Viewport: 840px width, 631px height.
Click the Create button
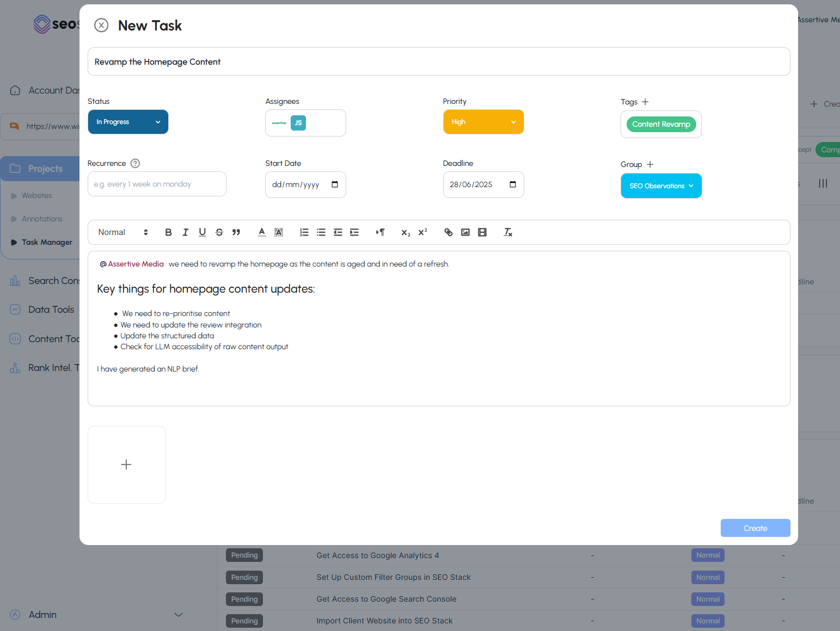coord(755,528)
